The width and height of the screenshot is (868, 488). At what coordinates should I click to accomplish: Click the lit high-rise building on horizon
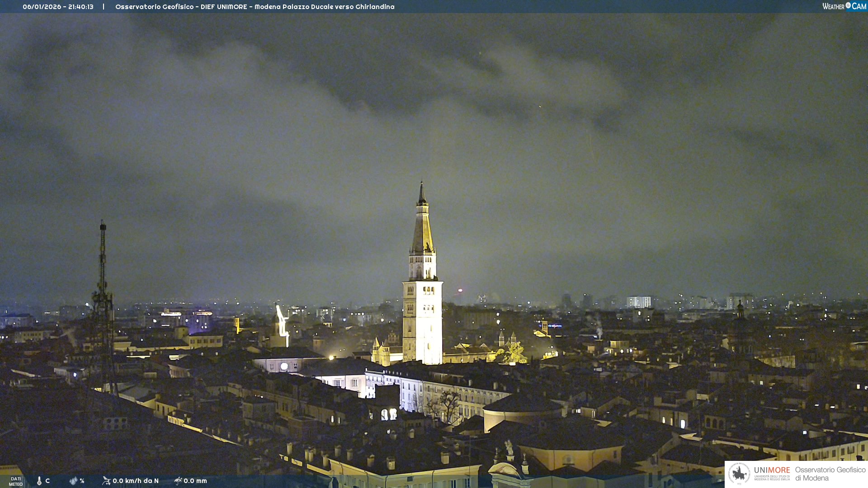tap(639, 302)
